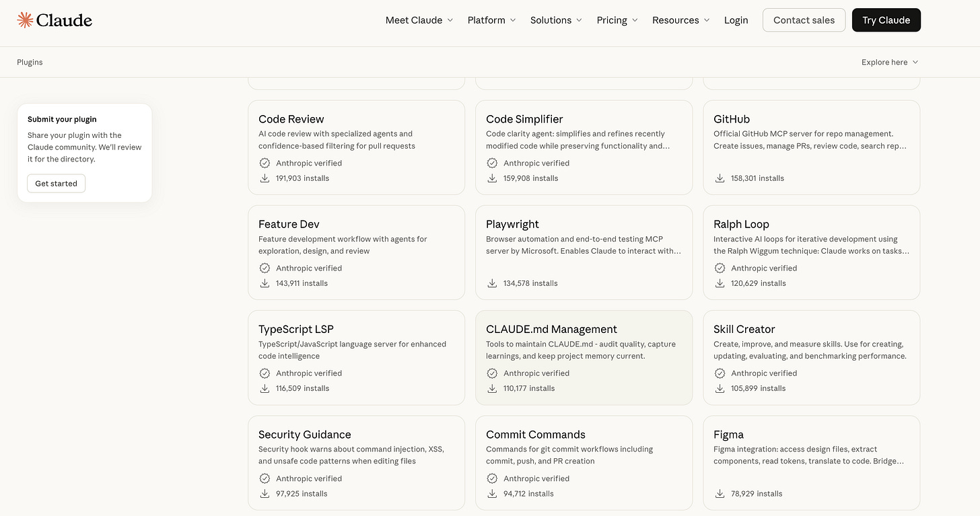This screenshot has height=516, width=980.
Task: Click Get started to submit plugin
Action: tap(57, 184)
